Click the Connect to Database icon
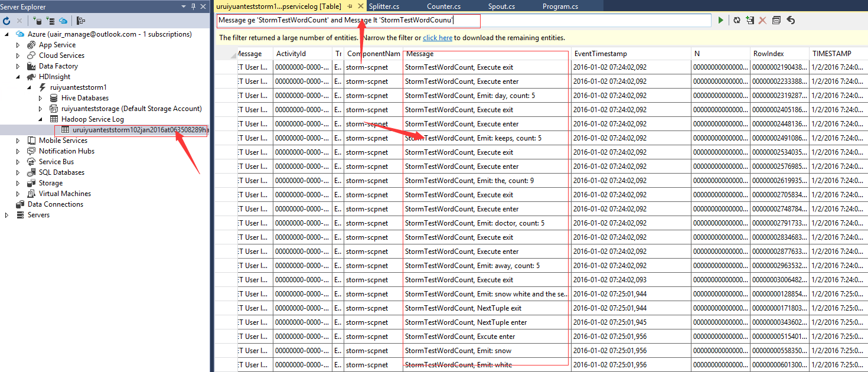The image size is (868, 372). coord(37,21)
